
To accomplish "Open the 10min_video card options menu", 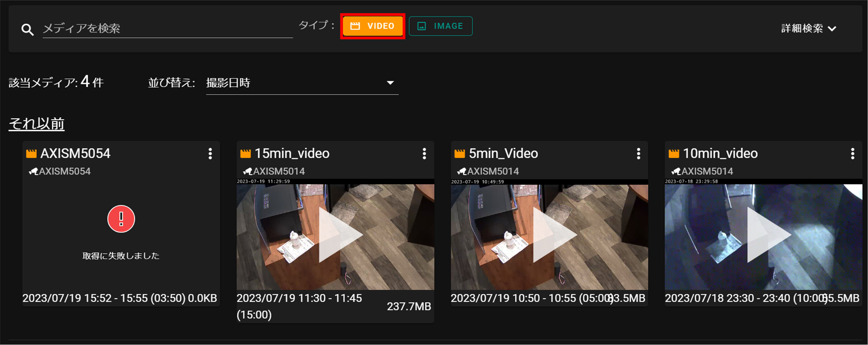I will [x=852, y=154].
